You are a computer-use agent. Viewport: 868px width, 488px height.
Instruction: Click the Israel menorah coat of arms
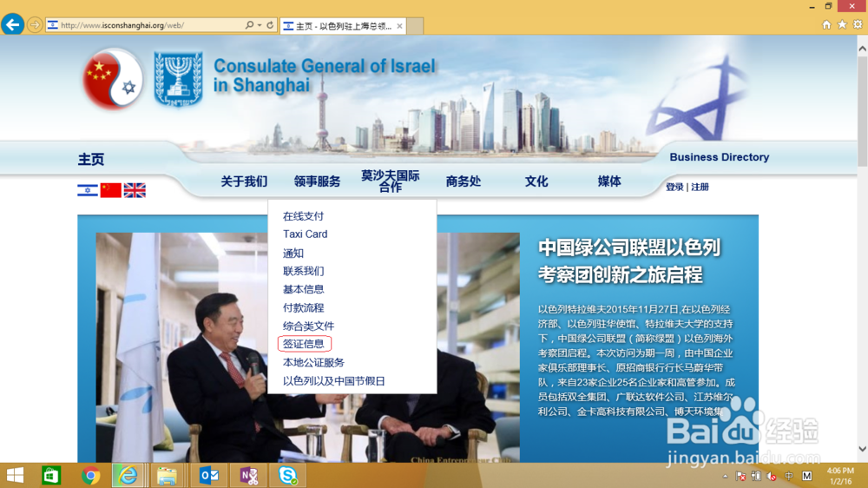(178, 79)
